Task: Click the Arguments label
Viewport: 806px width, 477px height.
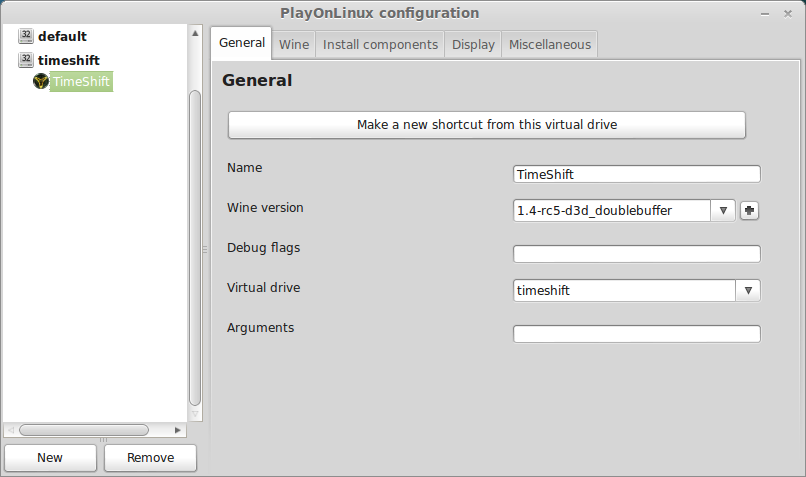Action: click(x=261, y=328)
